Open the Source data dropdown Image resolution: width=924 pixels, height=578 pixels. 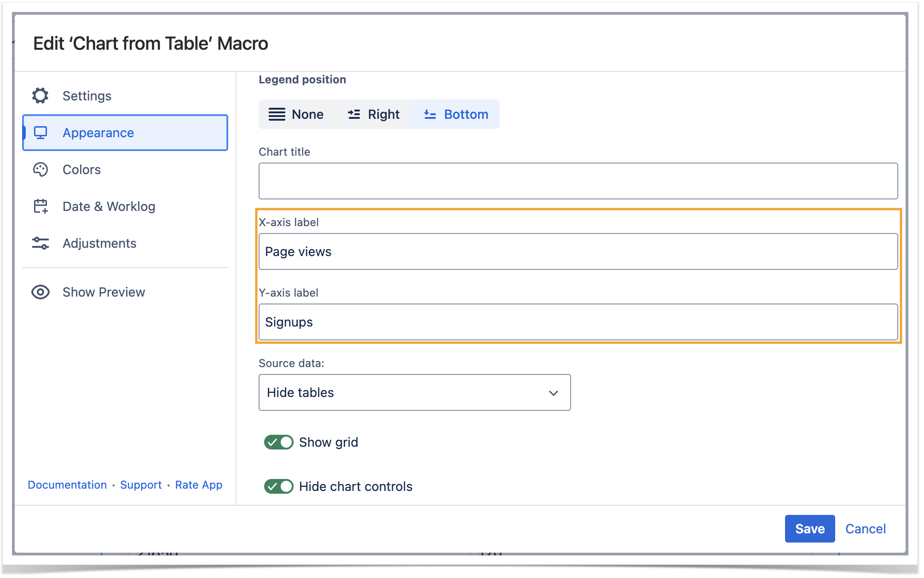(414, 392)
